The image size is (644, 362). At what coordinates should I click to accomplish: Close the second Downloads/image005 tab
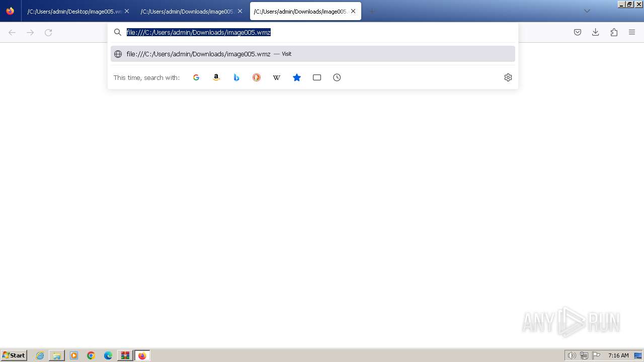point(240,11)
